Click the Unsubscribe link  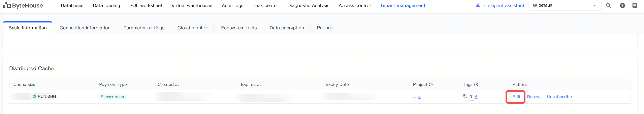coord(559,97)
